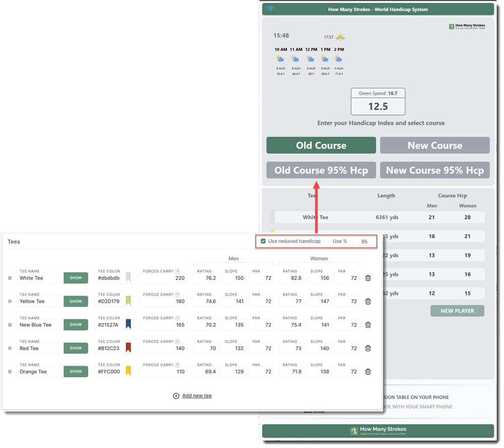Open forced carry help for New Blue Tee
This screenshot has width=504, height=448.
[x=177, y=318]
